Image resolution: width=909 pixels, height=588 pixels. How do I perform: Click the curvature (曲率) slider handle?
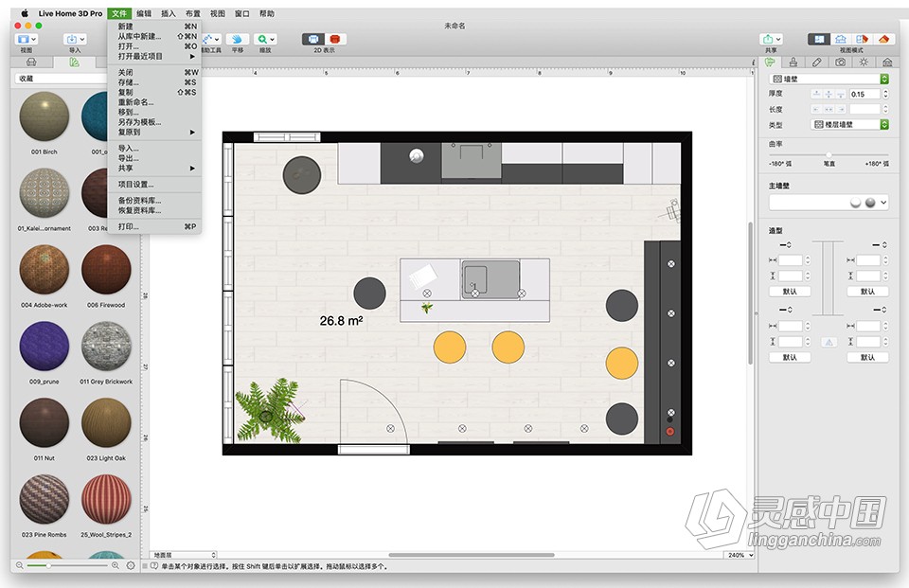point(829,155)
